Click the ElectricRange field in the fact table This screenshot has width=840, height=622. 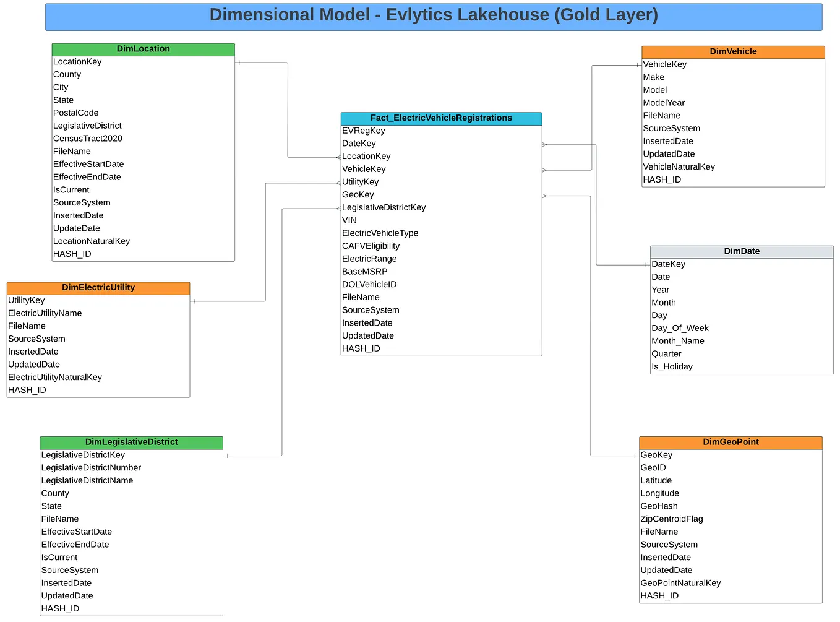369,259
